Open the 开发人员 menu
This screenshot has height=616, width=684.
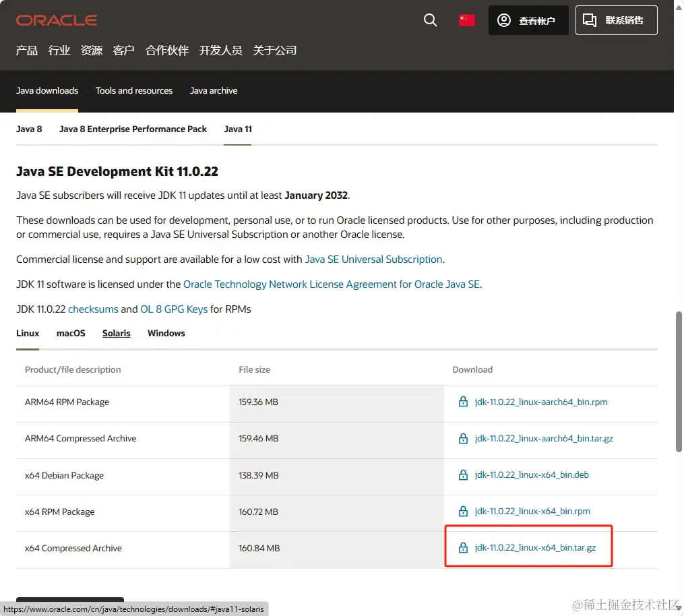221,51
